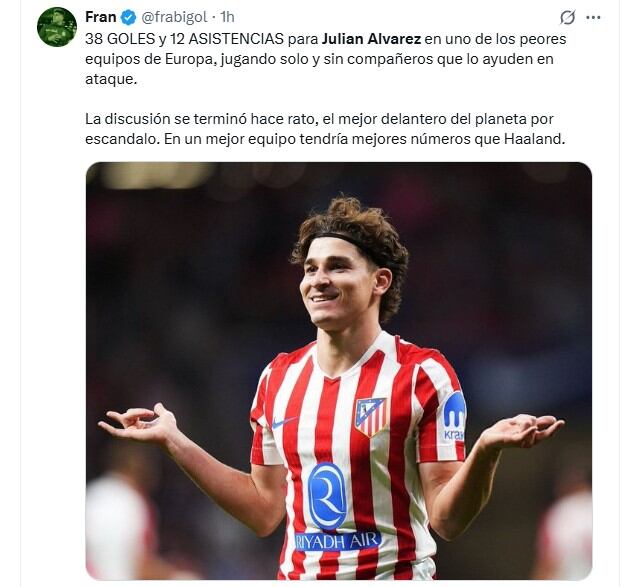Click the word Haaland in the tweet
Screen dimensions: 642x587
pyautogui.click(x=534, y=139)
